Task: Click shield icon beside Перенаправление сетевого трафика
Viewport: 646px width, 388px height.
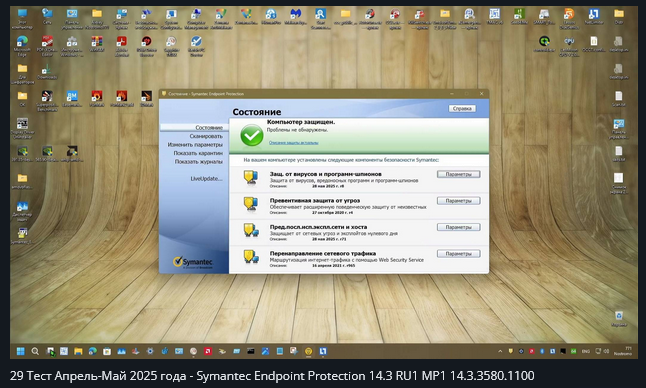Action: tap(250, 257)
